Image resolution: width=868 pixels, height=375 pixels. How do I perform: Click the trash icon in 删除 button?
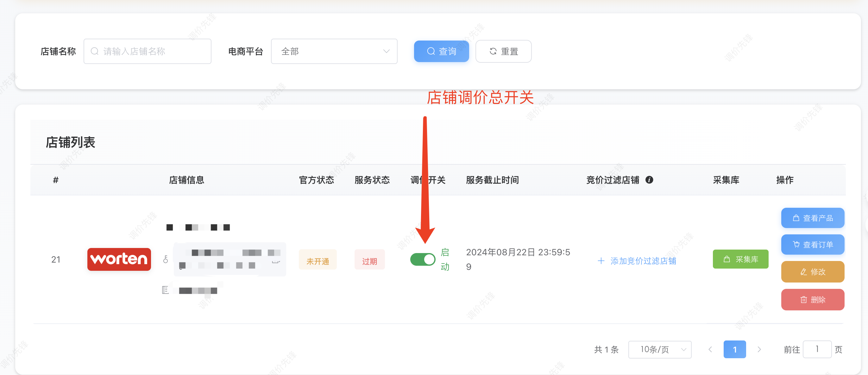(804, 299)
